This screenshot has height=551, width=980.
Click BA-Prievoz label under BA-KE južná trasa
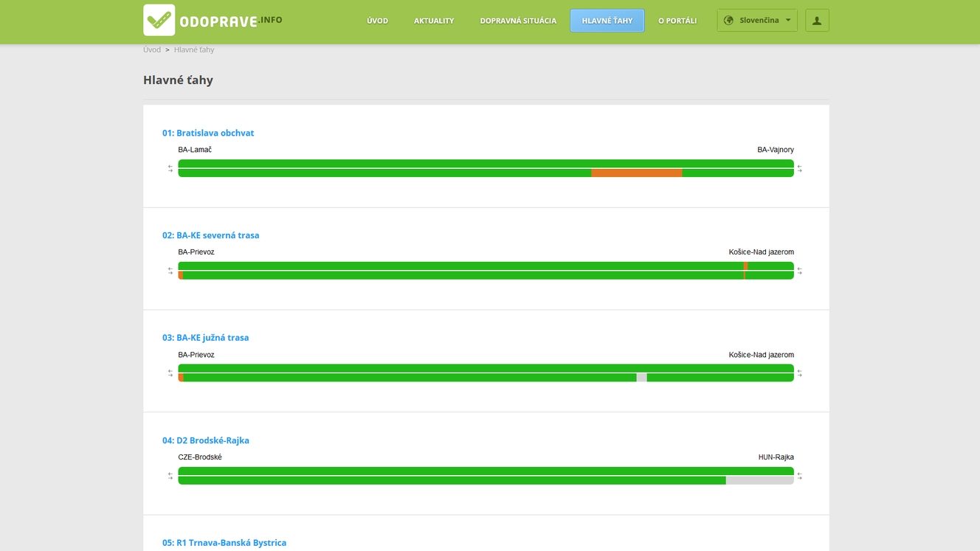click(x=196, y=355)
